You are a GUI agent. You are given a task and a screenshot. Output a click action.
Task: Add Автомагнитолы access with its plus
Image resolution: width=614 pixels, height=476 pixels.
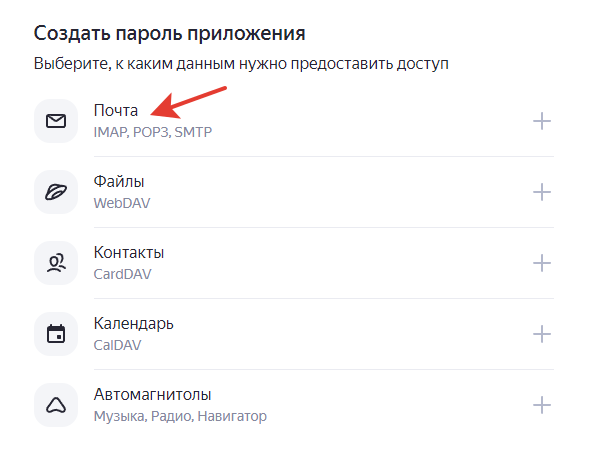542,405
